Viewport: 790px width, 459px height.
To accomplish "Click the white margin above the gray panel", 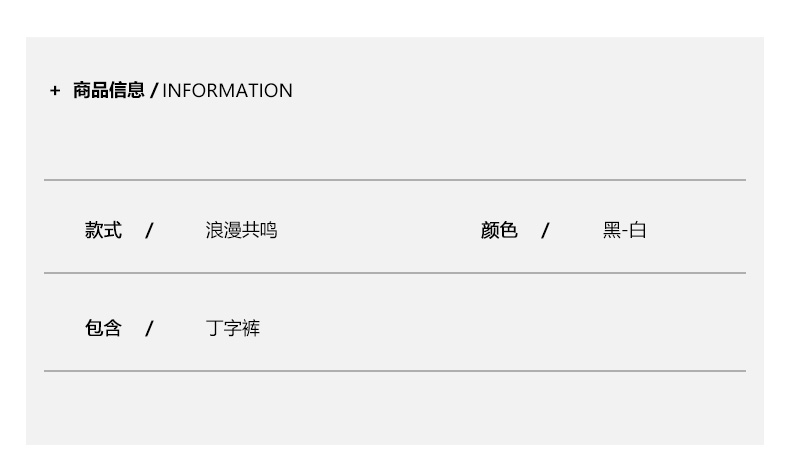I will 395,17.
